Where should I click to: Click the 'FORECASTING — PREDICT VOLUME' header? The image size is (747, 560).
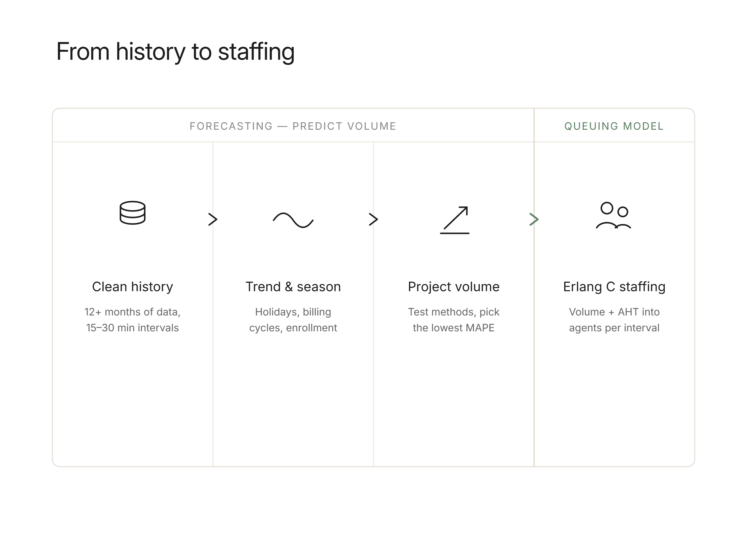click(x=293, y=126)
